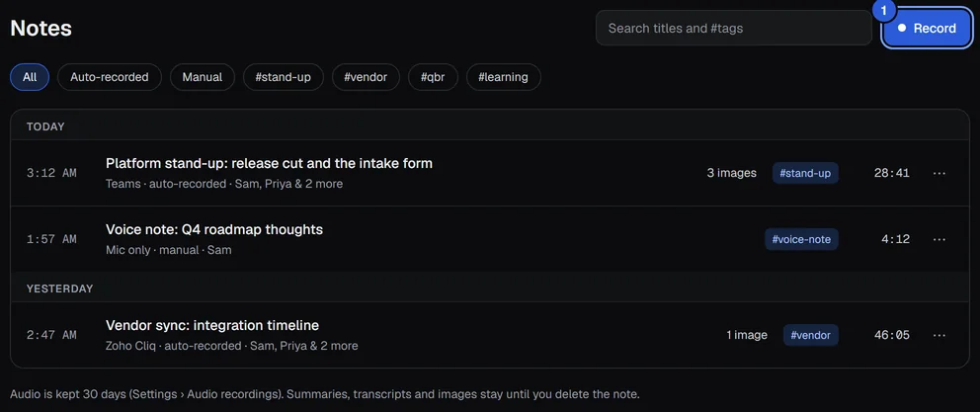The width and height of the screenshot is (980, 412).
Task: Click the #voice-note tag badge
Action: pos(801,239)
